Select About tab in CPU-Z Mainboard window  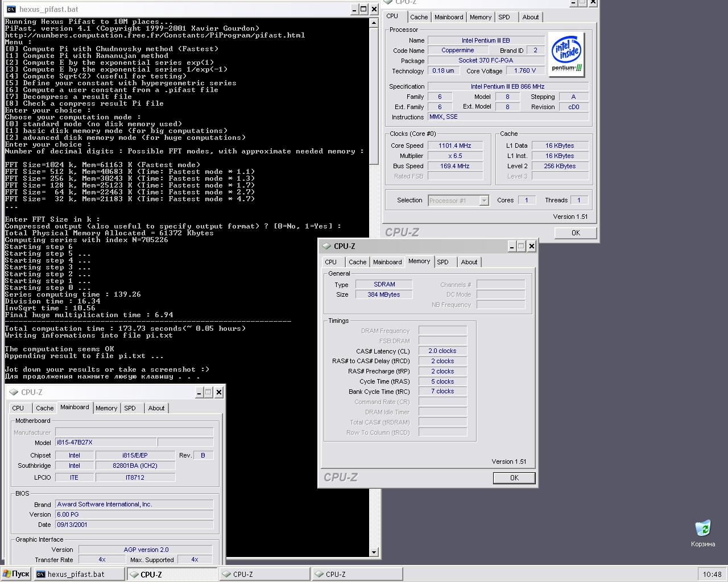click(156, 408)
